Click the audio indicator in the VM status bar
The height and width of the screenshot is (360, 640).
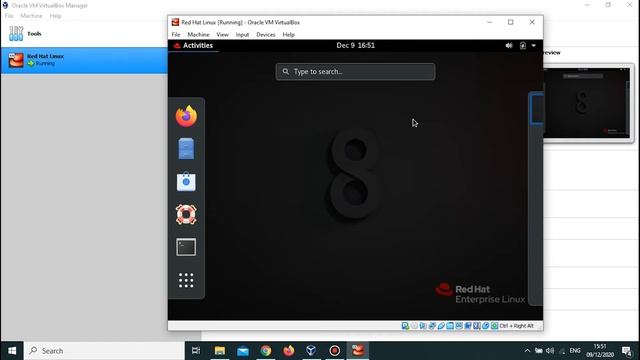point(423,326)
